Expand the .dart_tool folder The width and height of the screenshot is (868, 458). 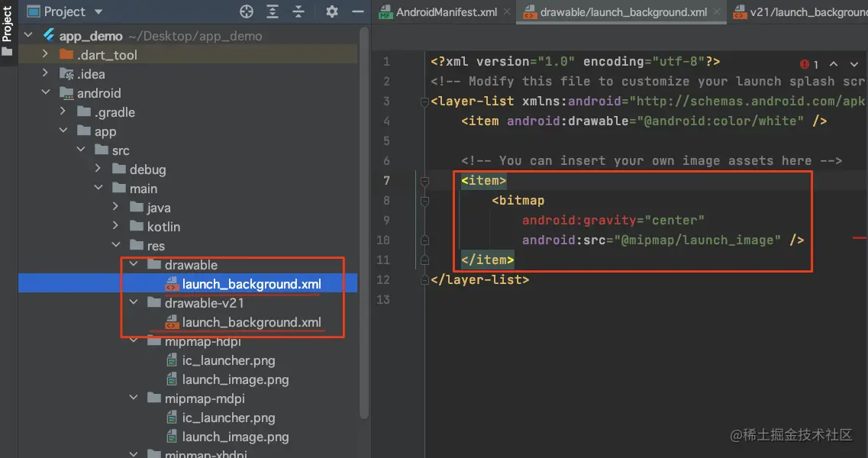[x=45, y=54]
